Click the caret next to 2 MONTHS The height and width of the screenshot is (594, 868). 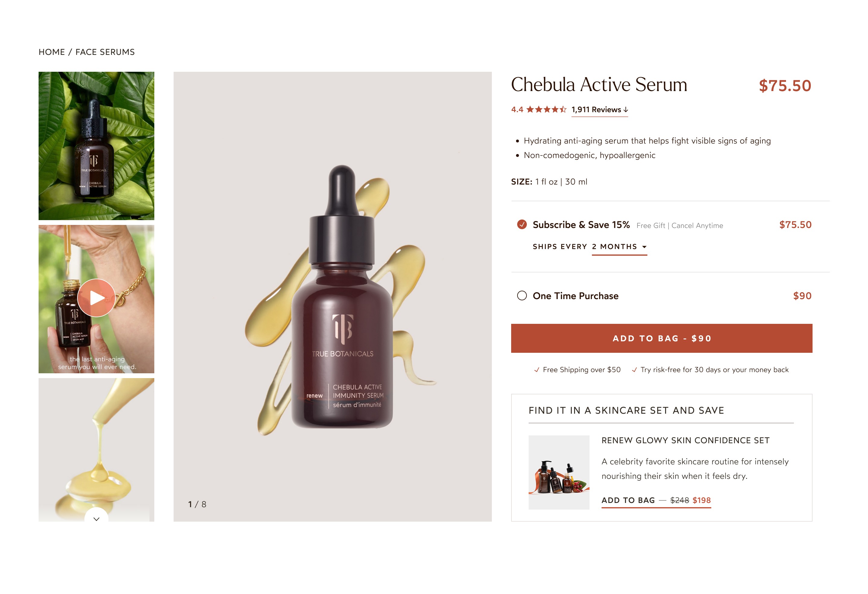click(x=644, y=247)
